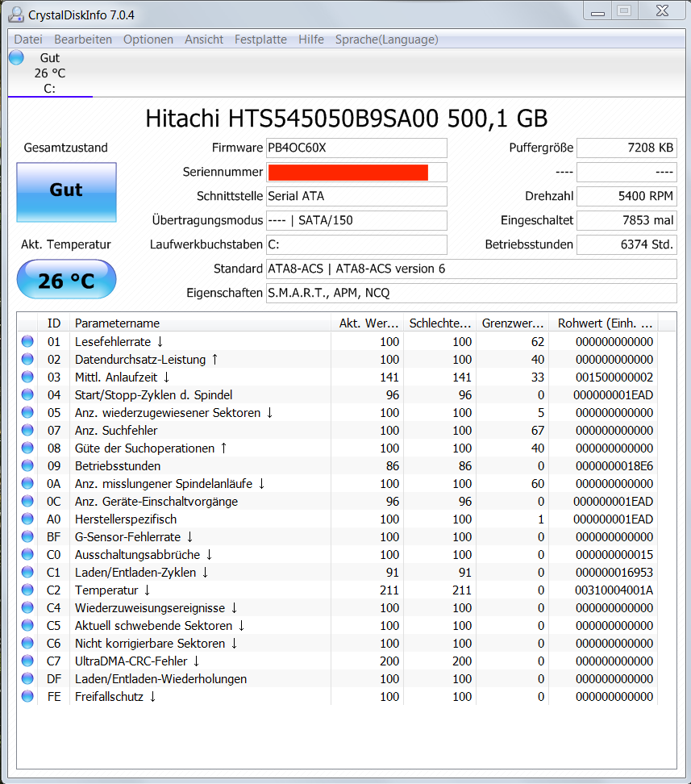691x784 pixels.
Task: Minimize the CrystalDiskInfo window
Action: [x=597, y=11]
